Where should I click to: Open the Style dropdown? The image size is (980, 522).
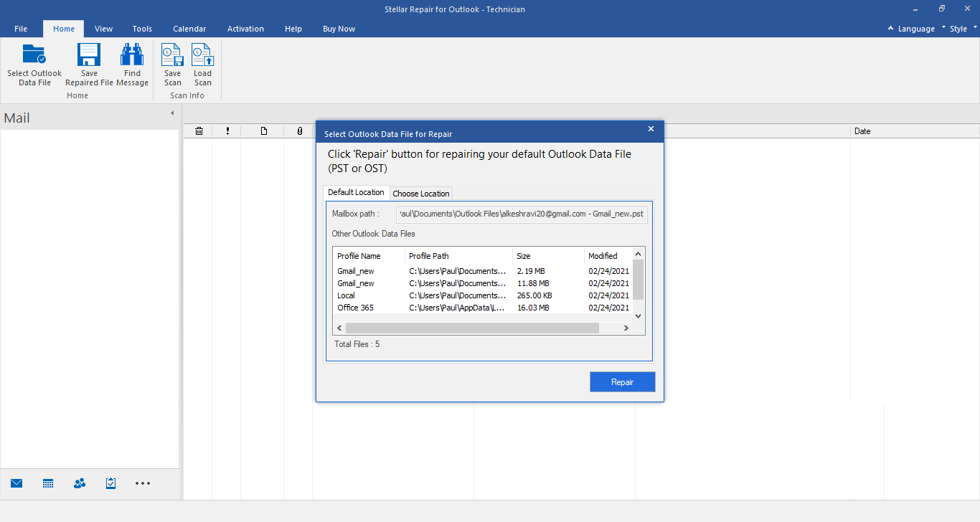click(959, 29)
